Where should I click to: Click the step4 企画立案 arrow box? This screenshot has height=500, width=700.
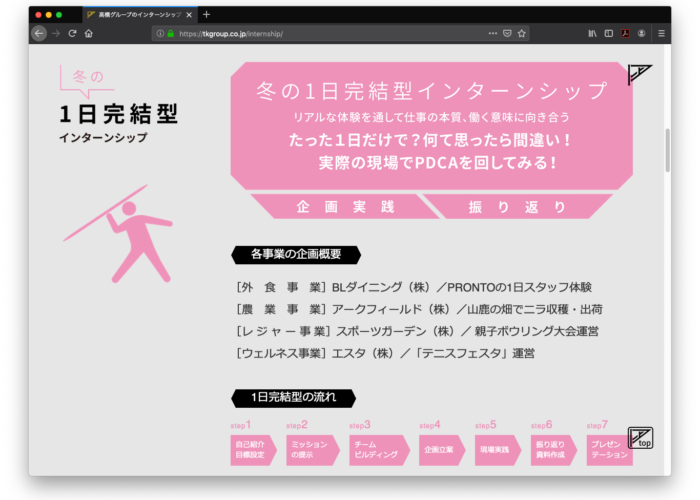438,450
